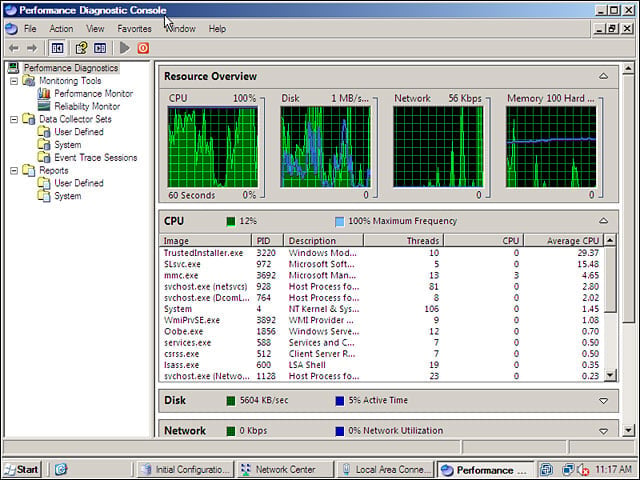Open System under Reports
The height and width of the screenshot is (480, 640).
pos(67,196)
